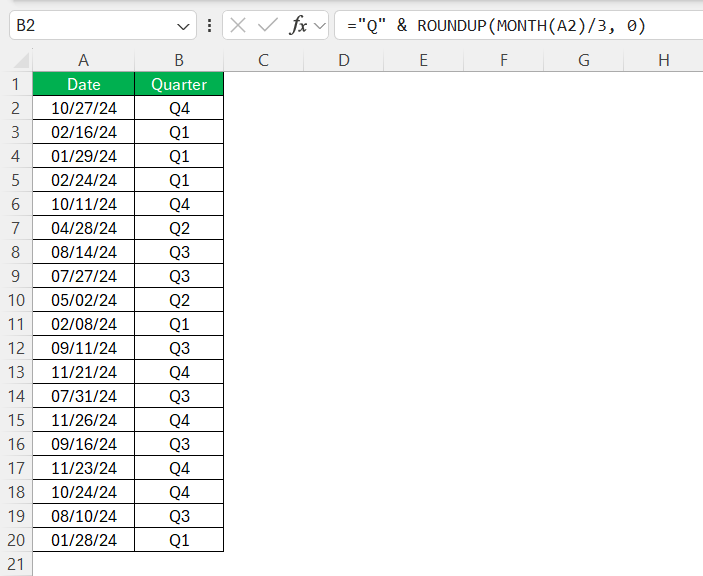Image resolution: width=703 pixels, height=576 pixels.
Task: Select cell with date 09/11/24
Action: point(83,348)
